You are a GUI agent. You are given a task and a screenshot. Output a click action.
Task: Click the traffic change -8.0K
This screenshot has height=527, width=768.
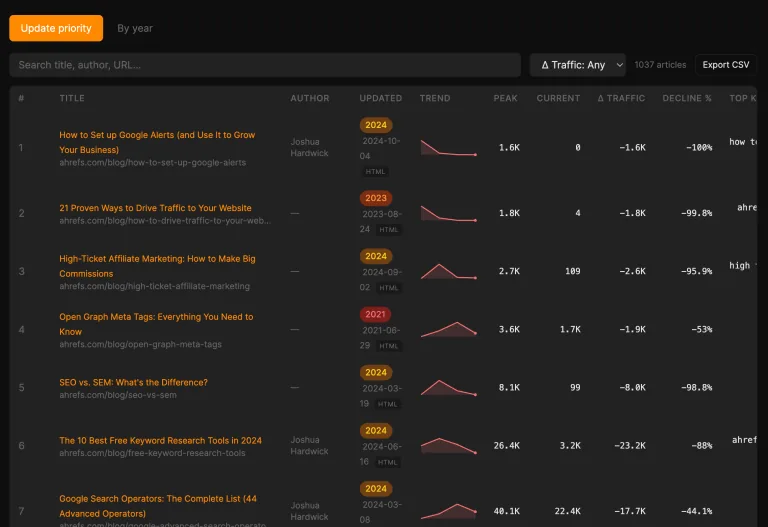pos(632,387)
